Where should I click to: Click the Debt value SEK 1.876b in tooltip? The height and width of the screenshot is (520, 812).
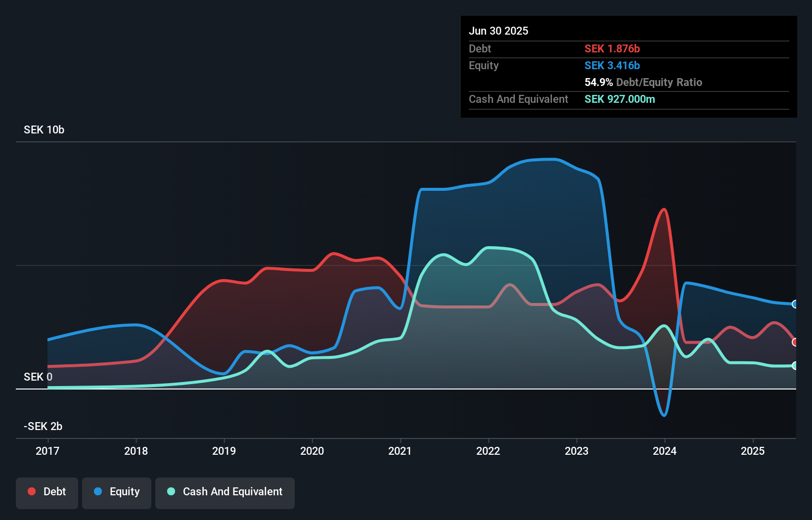612,48
